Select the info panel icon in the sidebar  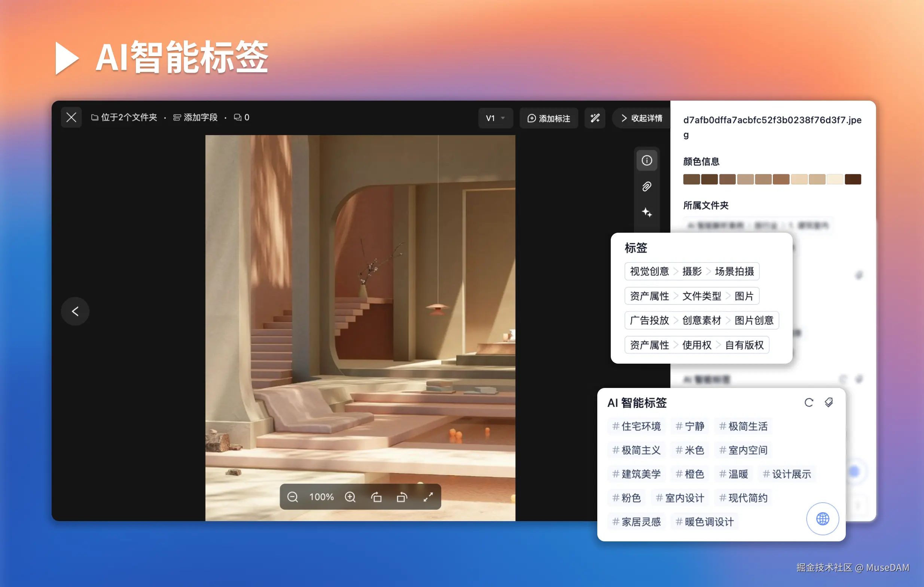[x=647, y=160]
